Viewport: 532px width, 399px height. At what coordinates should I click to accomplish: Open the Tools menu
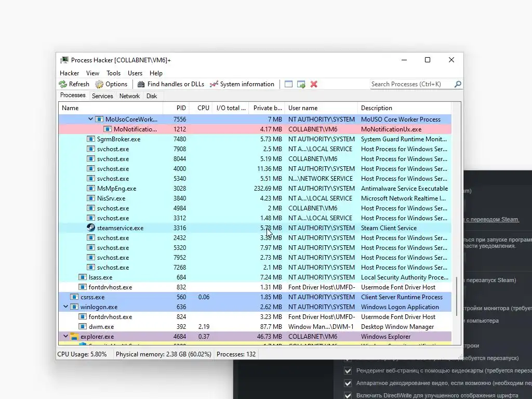113,73
